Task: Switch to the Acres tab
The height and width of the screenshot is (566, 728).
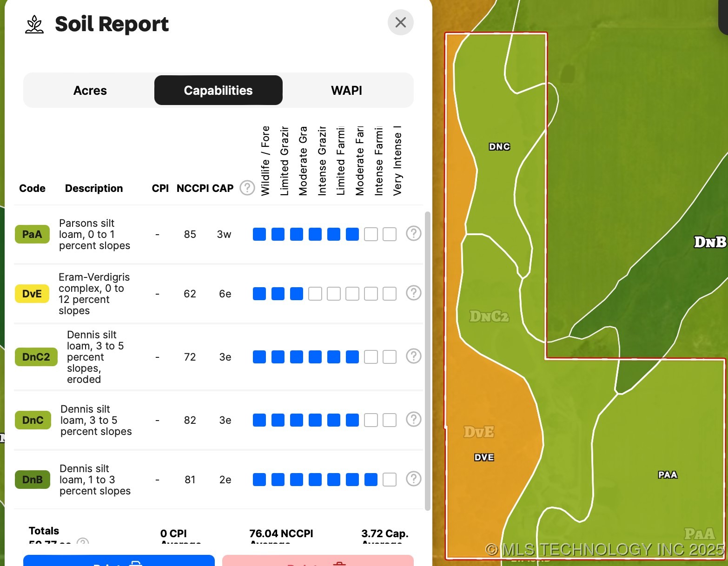Action: 90,90
